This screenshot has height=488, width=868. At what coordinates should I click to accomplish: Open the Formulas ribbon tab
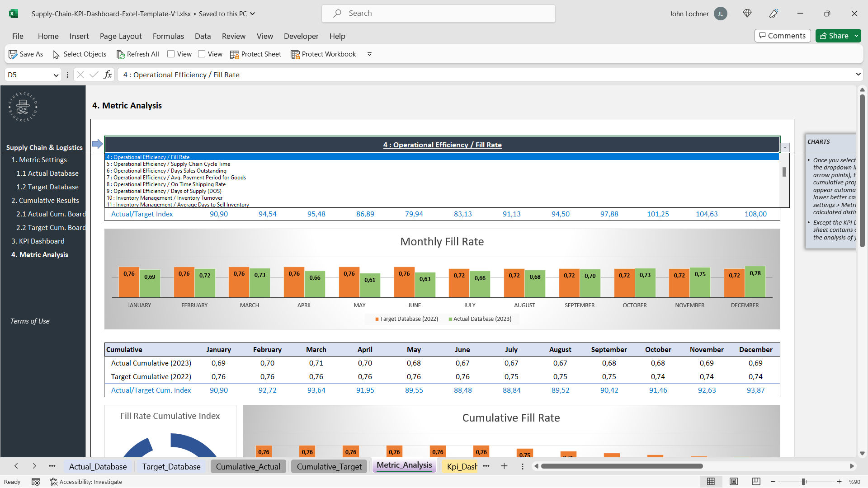coord(168,36)
